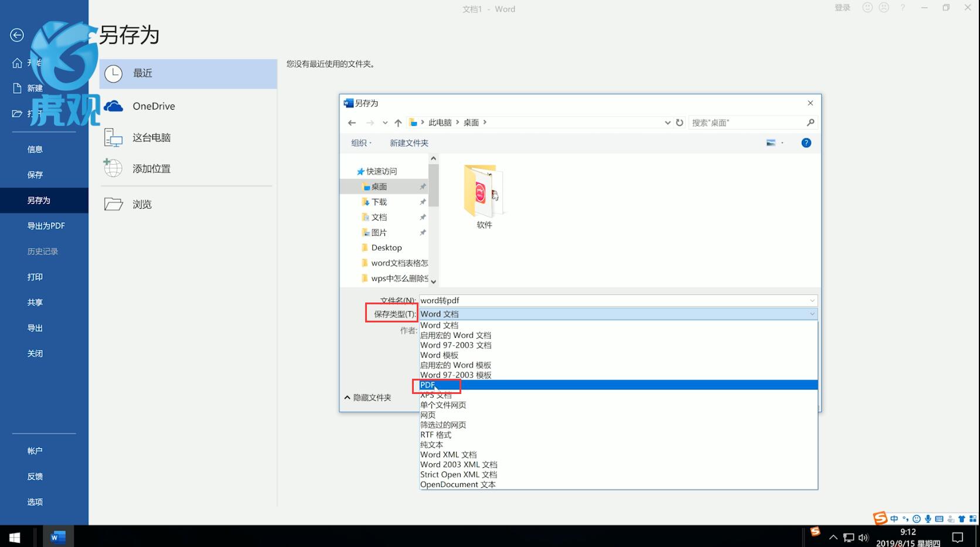Click navigation pane scrollbar down arrow
980x547 pixels.
tap(434, 281)
